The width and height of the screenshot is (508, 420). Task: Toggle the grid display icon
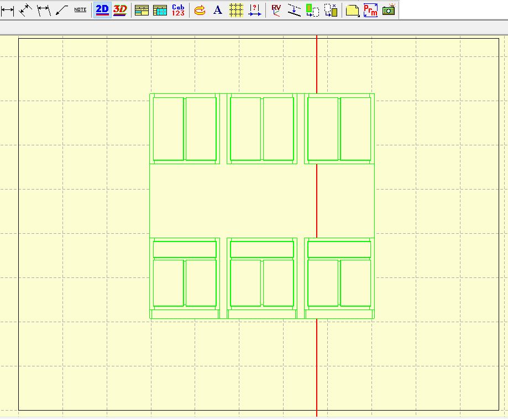pyautogui.click(x=236, y=9)
